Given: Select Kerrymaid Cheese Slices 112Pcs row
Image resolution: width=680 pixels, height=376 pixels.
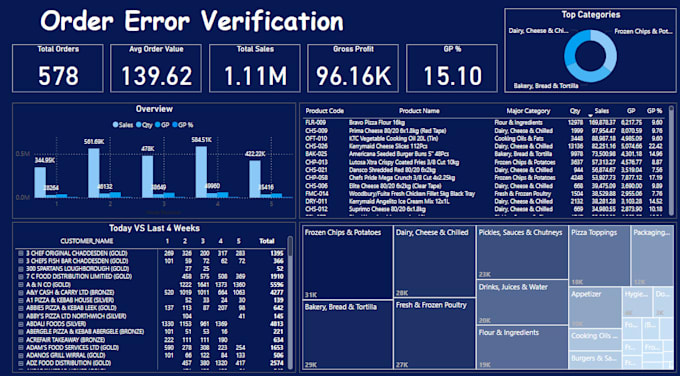Looking at the screenshot, I should pyautogui.click(x=484, y=147).
